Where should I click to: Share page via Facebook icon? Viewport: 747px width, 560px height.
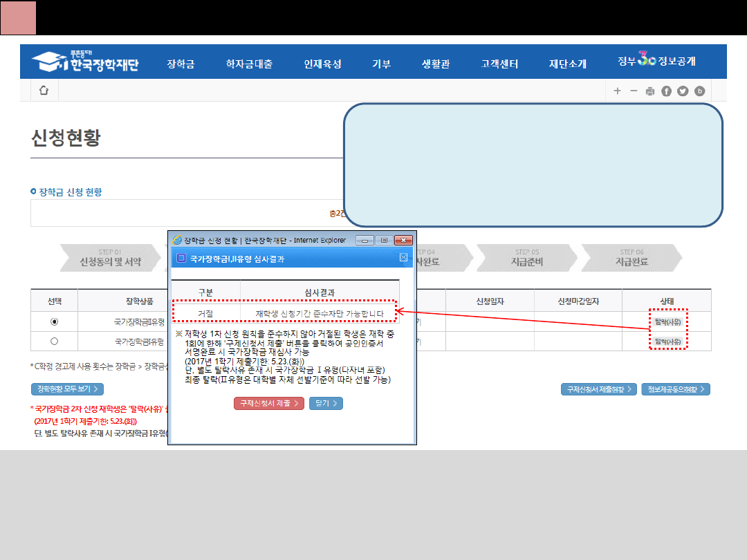(667, 91)
